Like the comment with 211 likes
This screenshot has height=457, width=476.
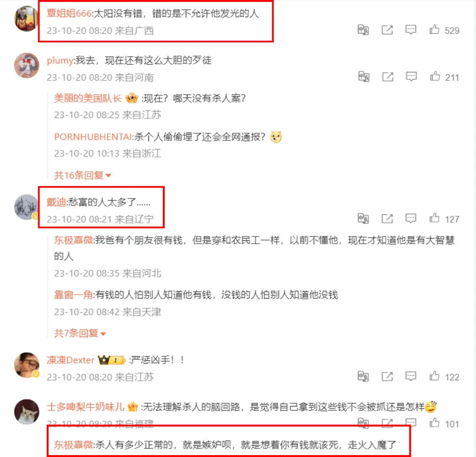pos(435,77)
